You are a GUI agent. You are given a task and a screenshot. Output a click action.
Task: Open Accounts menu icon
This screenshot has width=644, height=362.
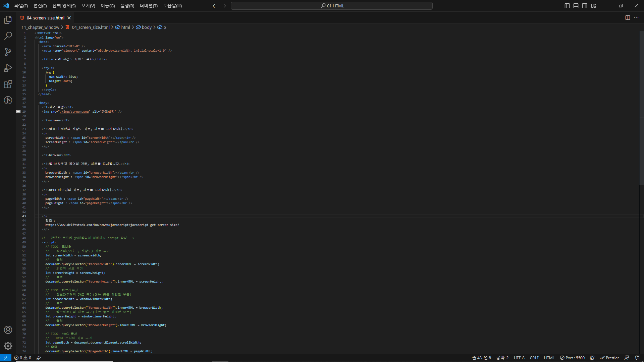[8, 330]
